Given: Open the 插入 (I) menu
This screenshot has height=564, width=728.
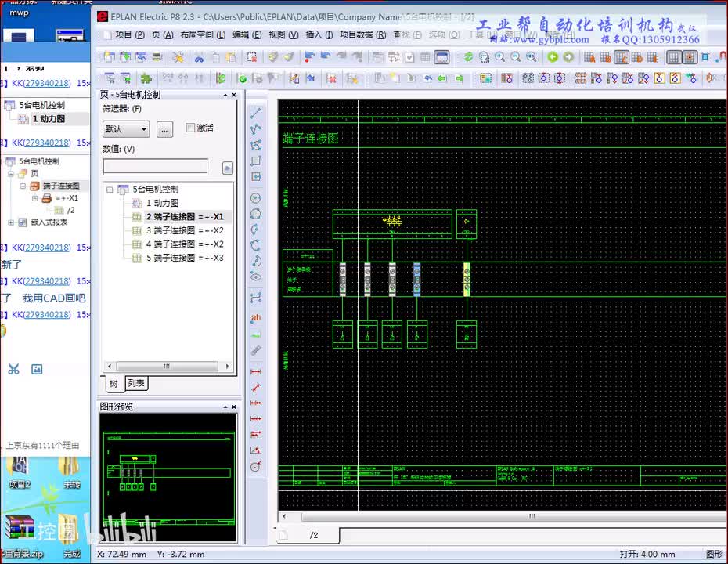Looking at the screenshot, I should point(319,34).
